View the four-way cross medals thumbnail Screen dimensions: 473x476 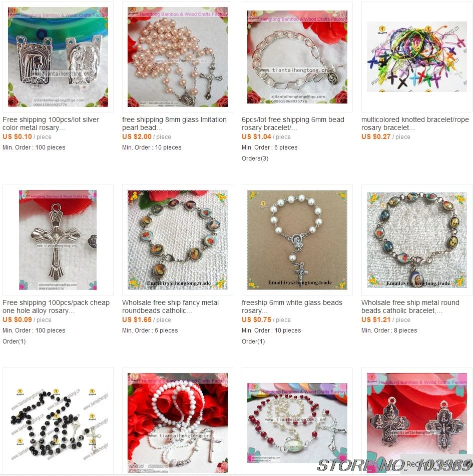click(x=417, y=423)
